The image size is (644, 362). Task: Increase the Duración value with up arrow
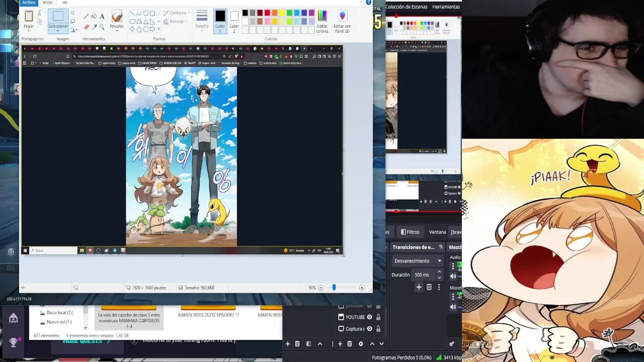439,271
